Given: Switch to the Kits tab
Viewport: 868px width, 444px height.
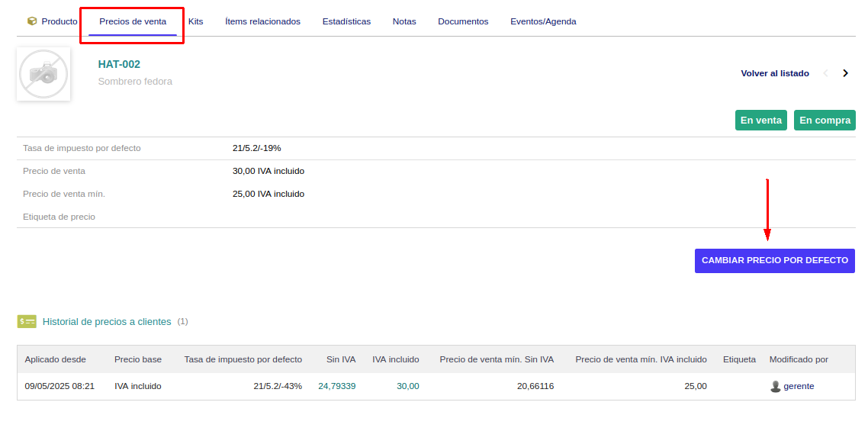Looking at the screenshot, I should tap(196, 21).
